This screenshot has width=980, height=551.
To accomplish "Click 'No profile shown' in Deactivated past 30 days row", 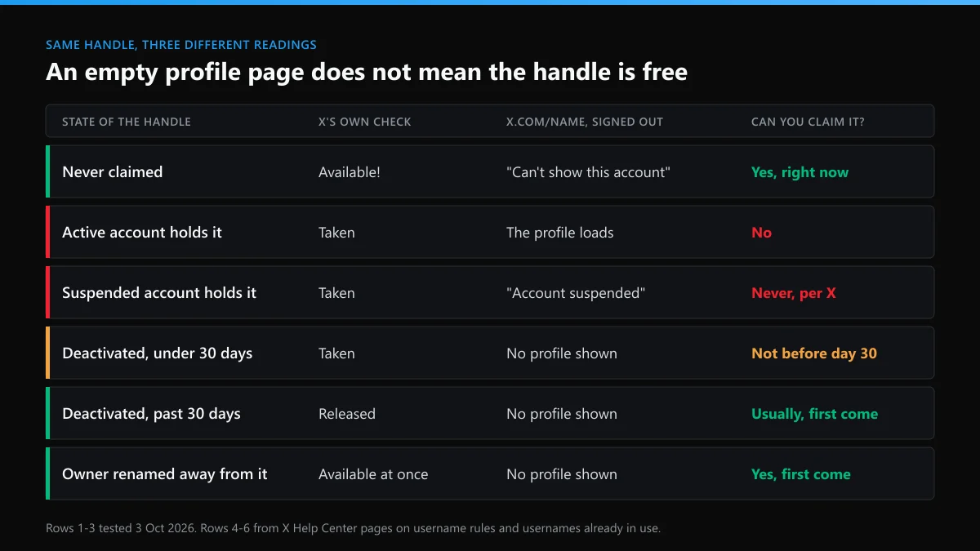I will click(562, 414).
